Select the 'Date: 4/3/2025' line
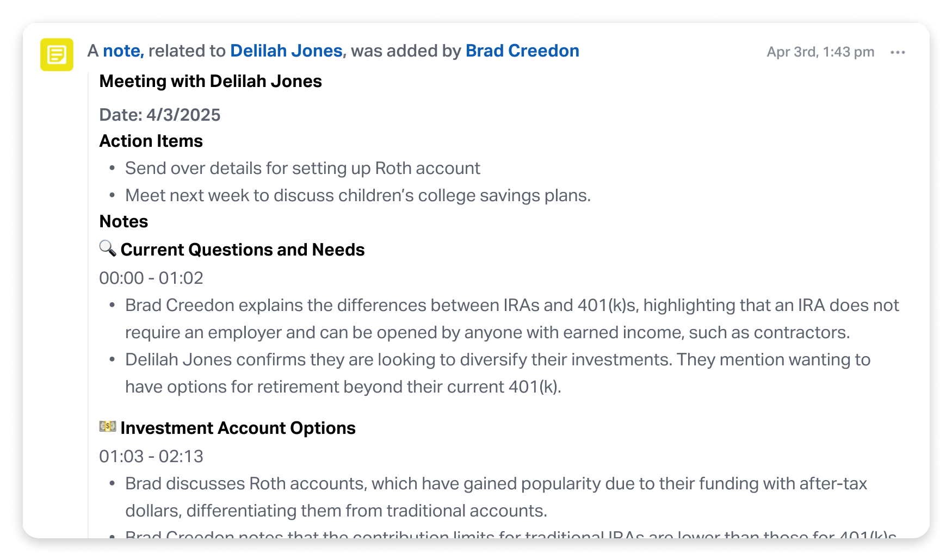 [x=160, y=115]
